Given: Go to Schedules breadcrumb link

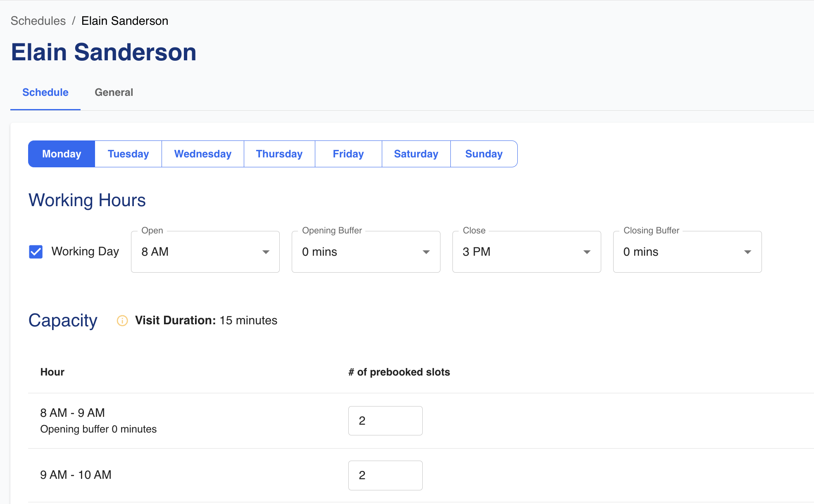Looking at the screenshot, I should pyautogui.click(x=38, y=21).
